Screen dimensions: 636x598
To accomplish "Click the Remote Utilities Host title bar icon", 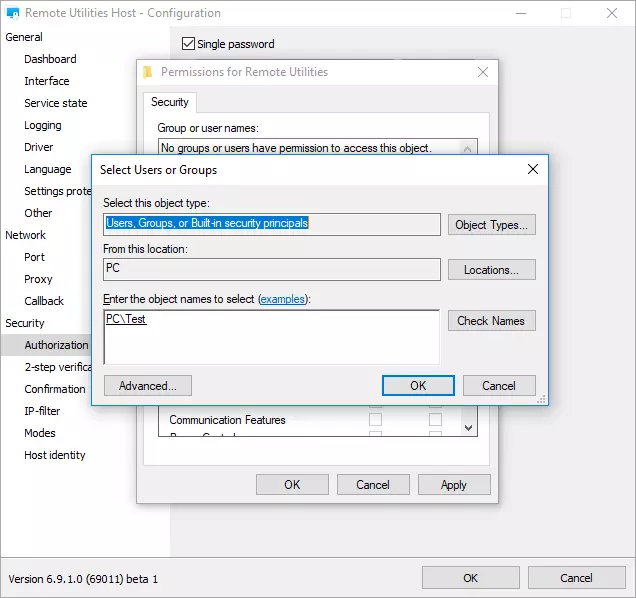I will (x=14, y=14).
